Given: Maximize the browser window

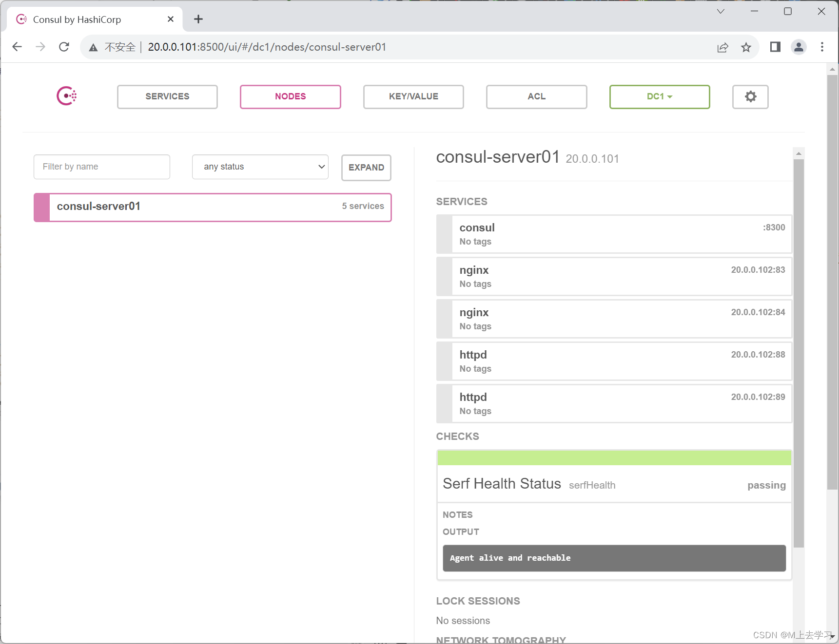Looking at the screenshot, I should pyautogui.click(x=788, y=11).
